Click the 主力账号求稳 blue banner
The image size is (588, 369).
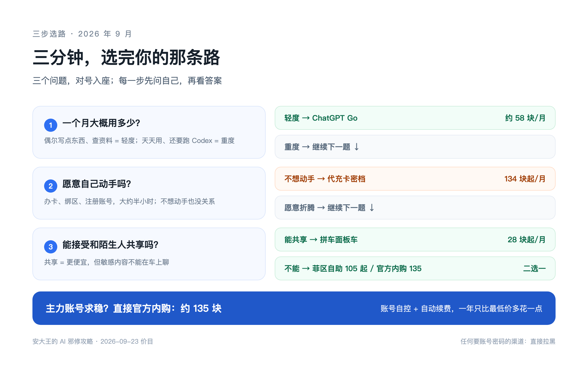click(294, 308)
